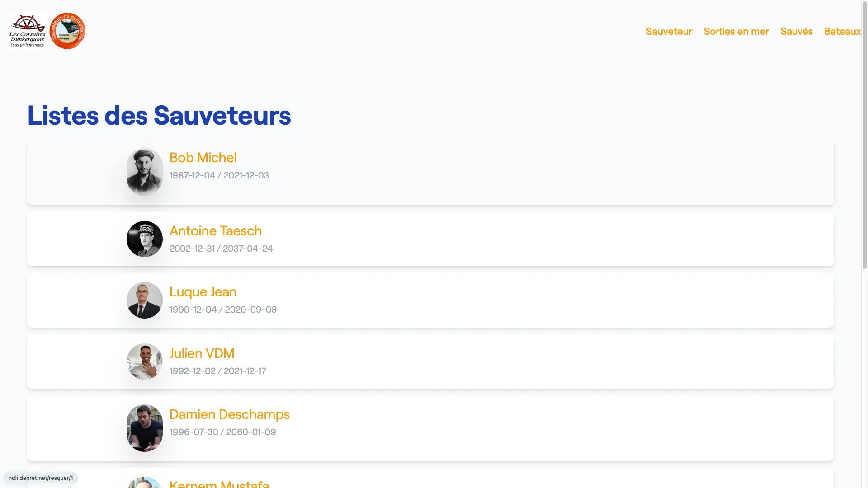The height and width of the screenshot is (488, 868).
Task: Open the Bob Michel rescuer link
Action: click(x=203, y=158)
